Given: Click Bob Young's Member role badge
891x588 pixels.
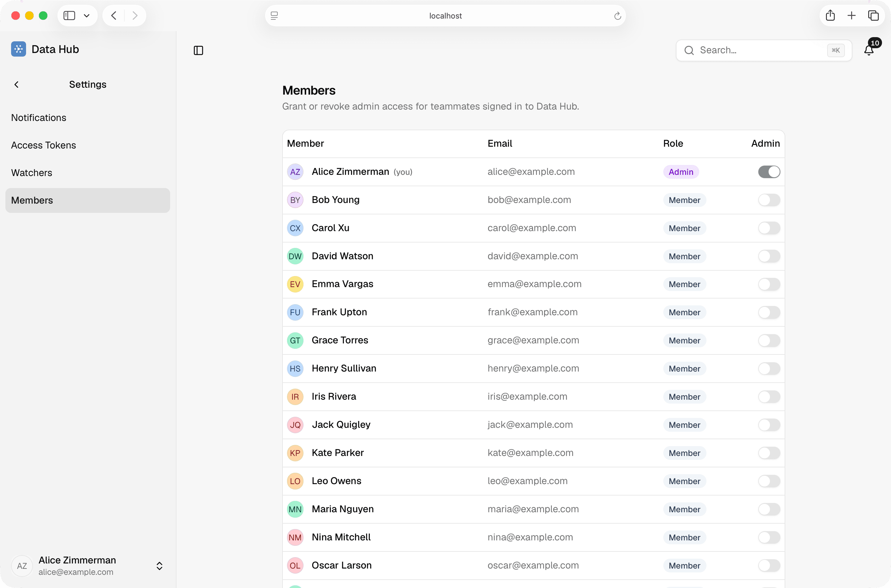Looking at the screenshot, I should click(684, 200).
